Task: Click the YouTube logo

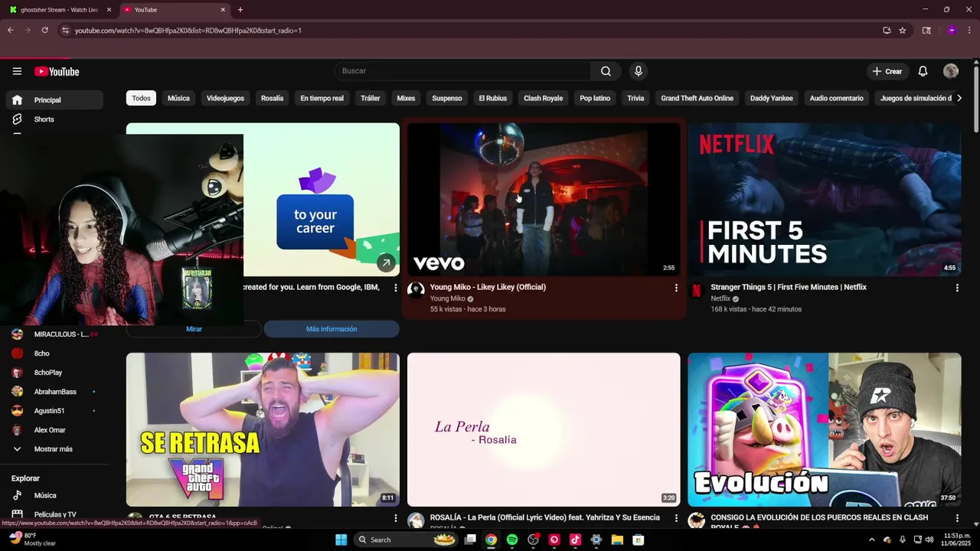Action: click(57, 71)
